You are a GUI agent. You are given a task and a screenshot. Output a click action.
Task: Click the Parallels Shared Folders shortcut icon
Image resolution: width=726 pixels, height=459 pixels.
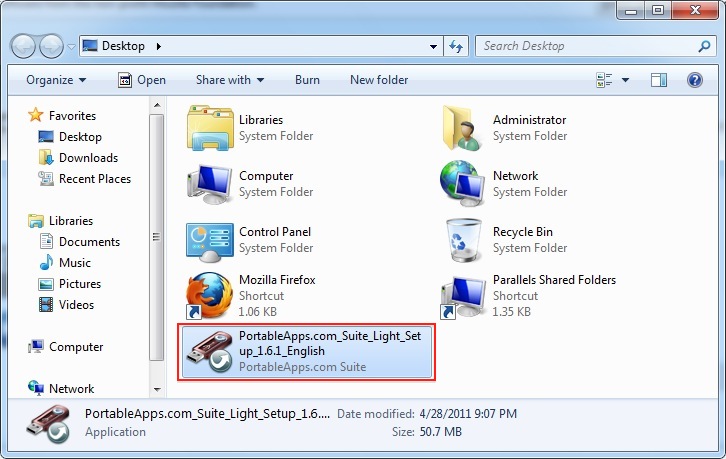[463, 295]
